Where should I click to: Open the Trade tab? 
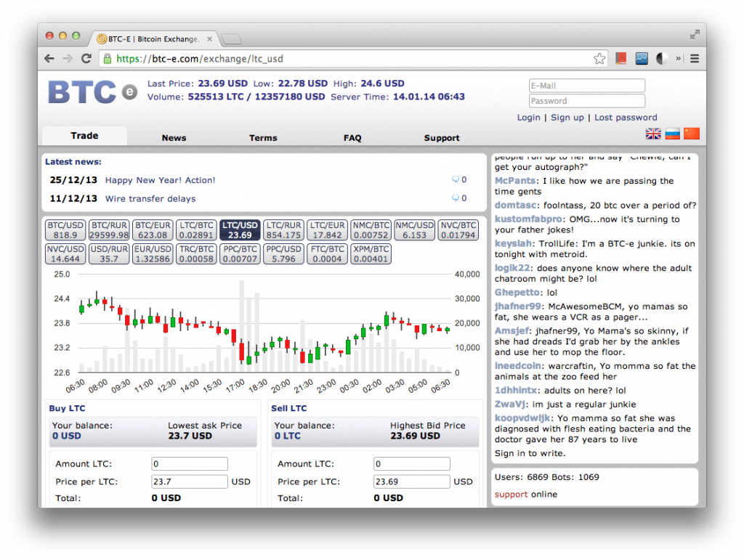coord(84,136)
